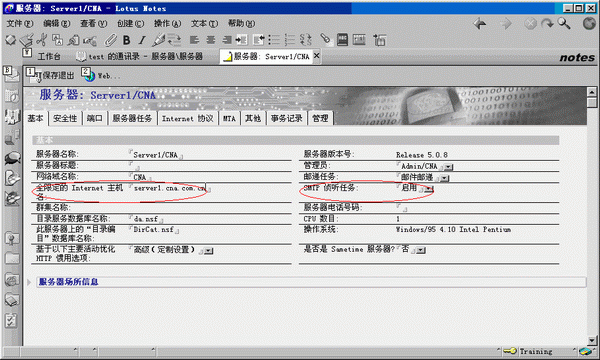Screen dimensions: 600x360
Task: Switch to the 服务器任务 tab
Action: coord(132,118)
